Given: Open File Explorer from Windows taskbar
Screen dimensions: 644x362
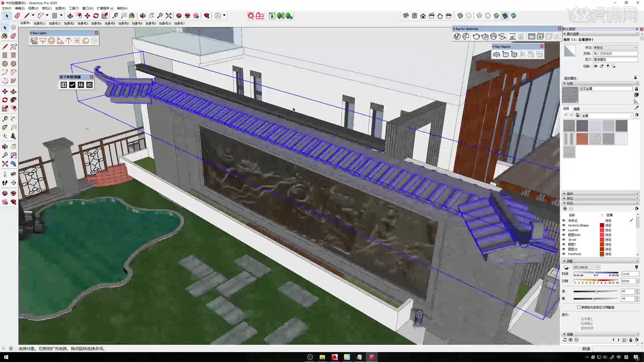Looking at the screenshot, I should (322, 357).
